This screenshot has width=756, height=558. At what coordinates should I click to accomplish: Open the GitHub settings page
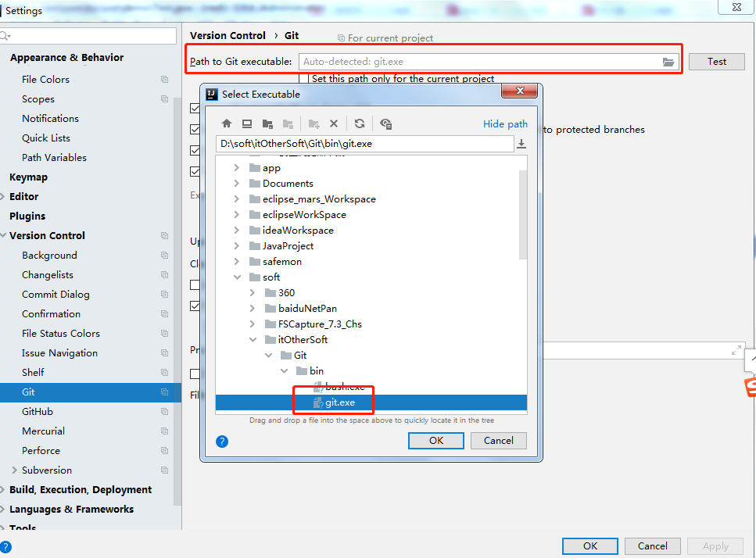37,412
